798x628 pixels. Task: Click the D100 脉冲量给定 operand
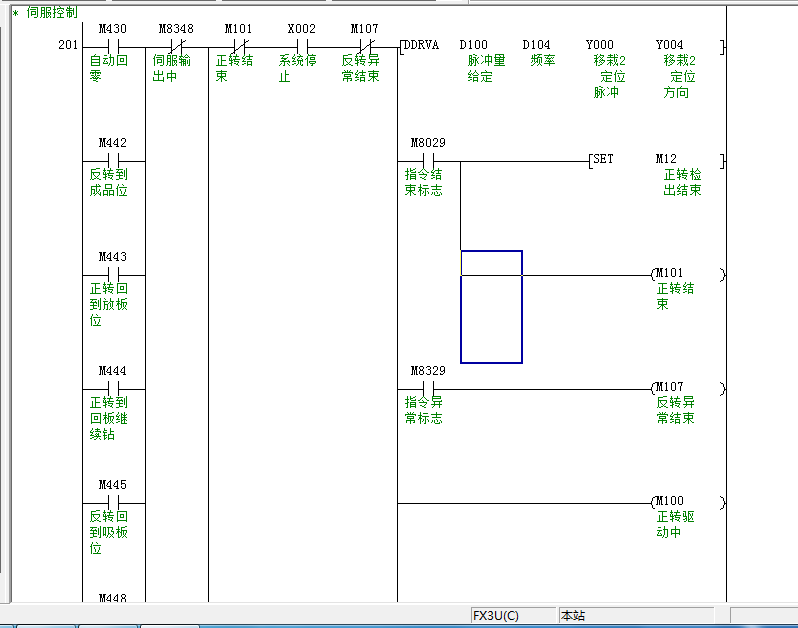(x=474, y=46)
